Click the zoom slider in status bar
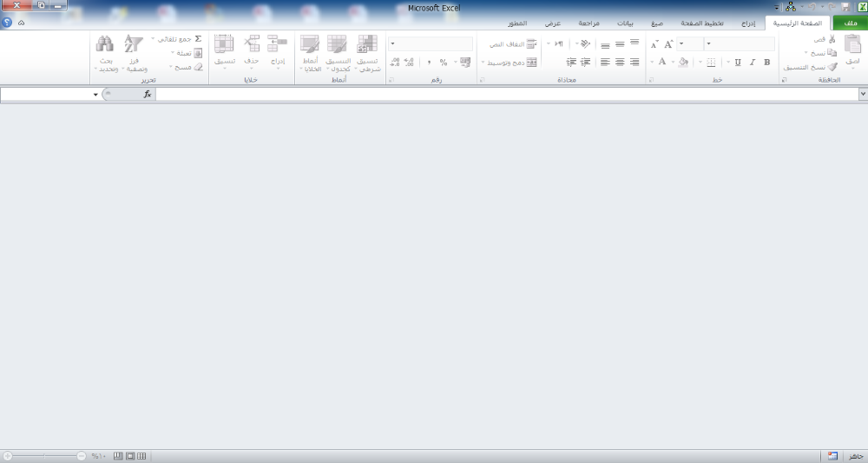Screen dimensions: 868x463 (x=43, y=456)
